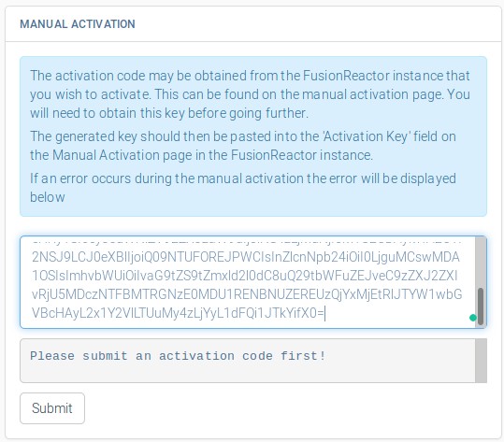Click scrollbar track above the textarea thumb
Viewport: 504px width, 442px height.
[481, 263]
